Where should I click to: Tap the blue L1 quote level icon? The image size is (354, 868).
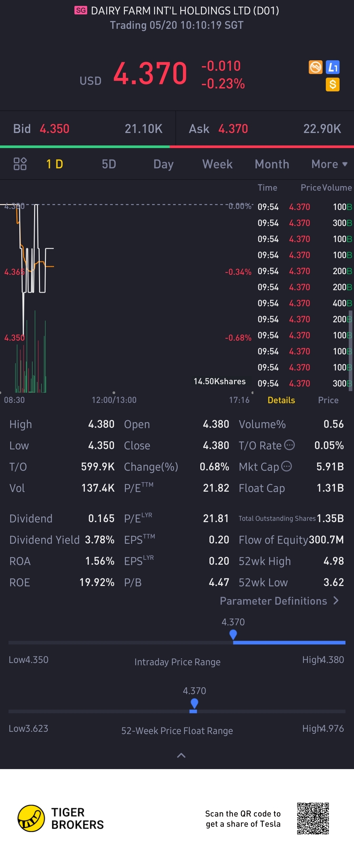click(332, 67)
